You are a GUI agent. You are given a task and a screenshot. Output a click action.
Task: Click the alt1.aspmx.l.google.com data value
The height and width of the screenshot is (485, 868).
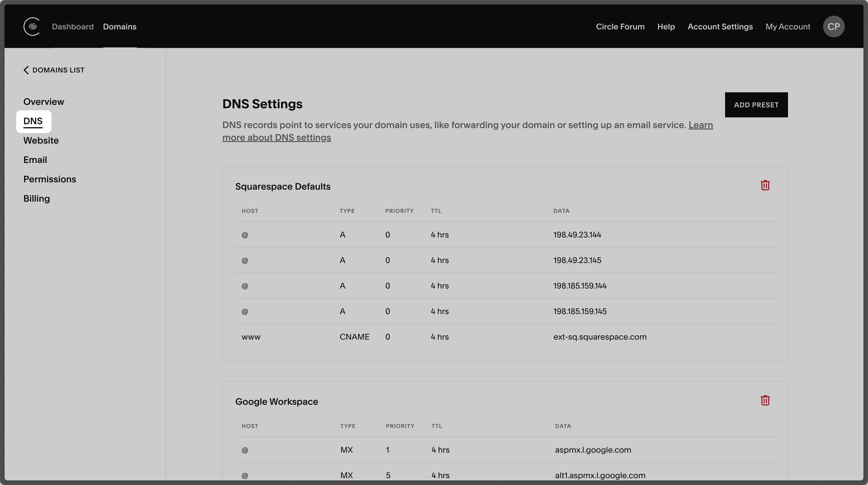[600, 476]
